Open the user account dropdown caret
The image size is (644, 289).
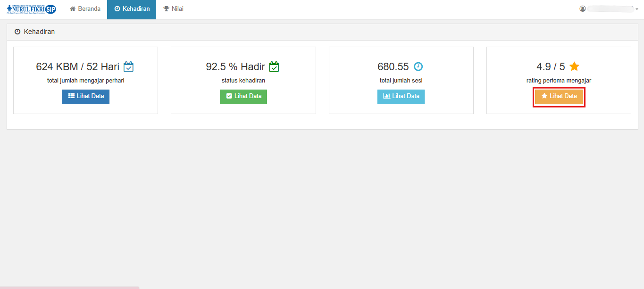[x=637, y=9]
